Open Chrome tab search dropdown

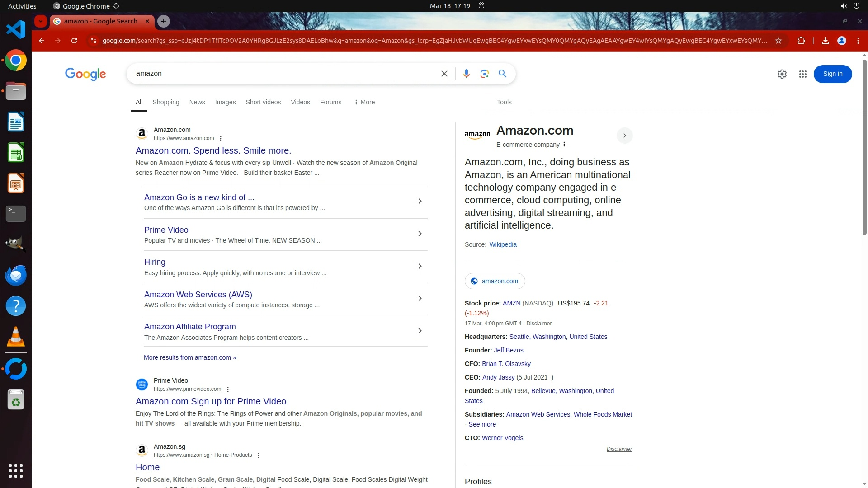coord(41,21)
